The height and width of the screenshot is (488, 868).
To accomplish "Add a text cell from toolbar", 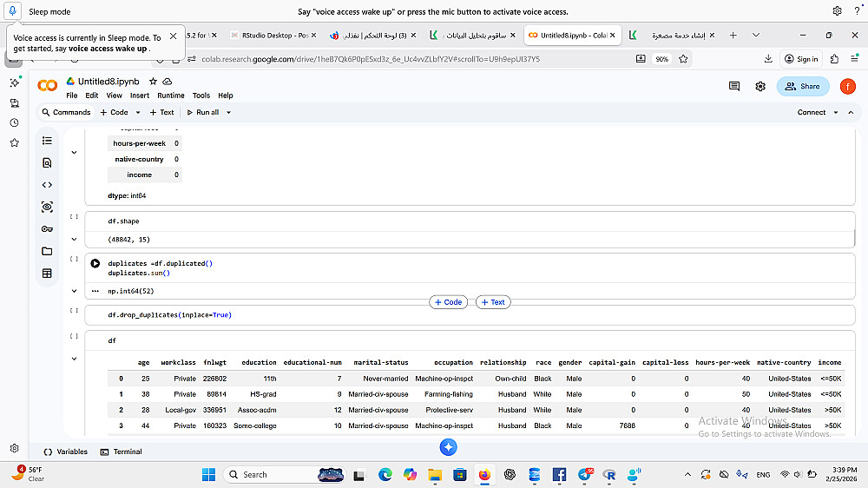I will [161, 112].
